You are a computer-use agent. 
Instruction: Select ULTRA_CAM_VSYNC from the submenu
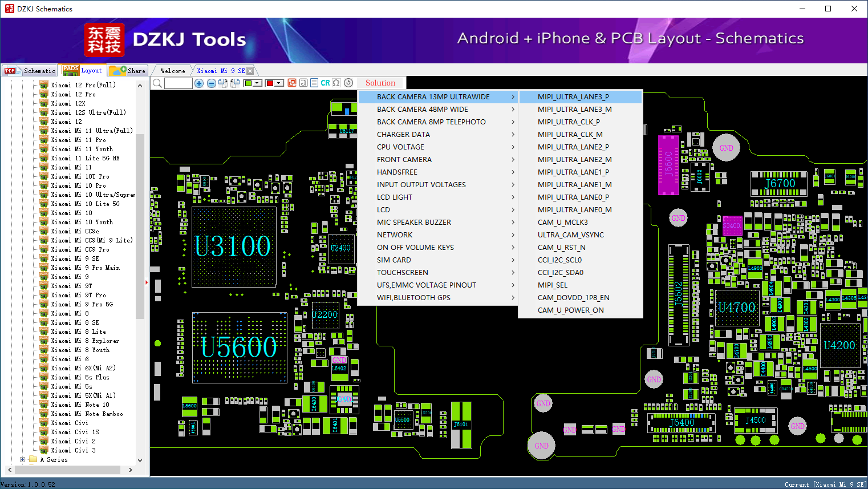[x=581, y=235]
